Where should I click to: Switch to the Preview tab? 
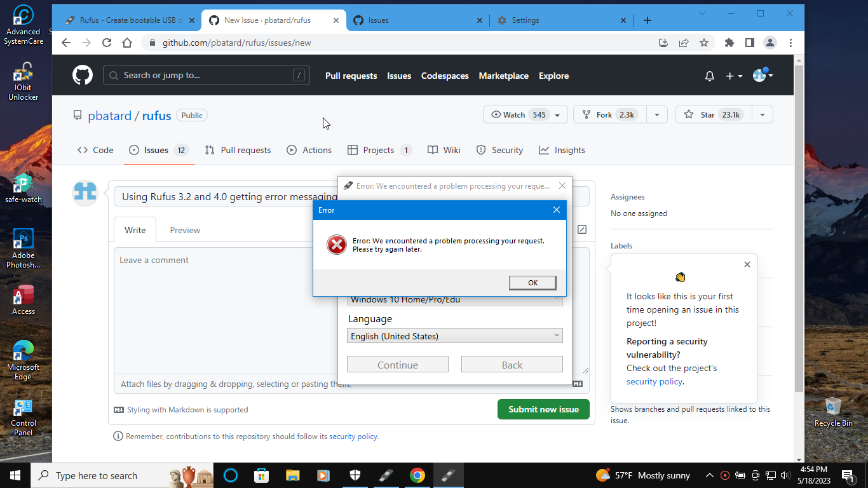point(184,230)
